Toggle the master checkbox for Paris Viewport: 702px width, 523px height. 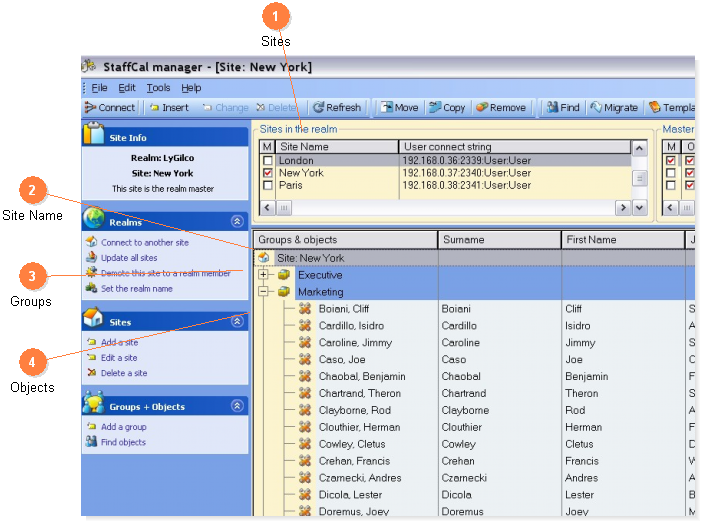(268, 185)
